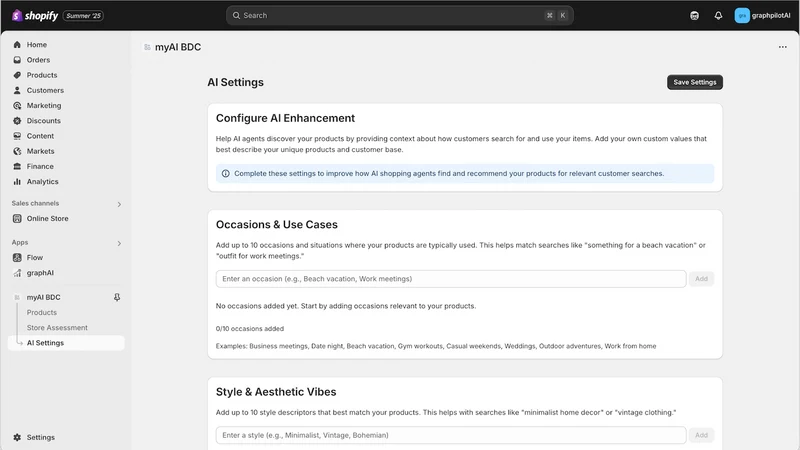
Task: Open myAI BDC app link
Action: pos(43,297)
